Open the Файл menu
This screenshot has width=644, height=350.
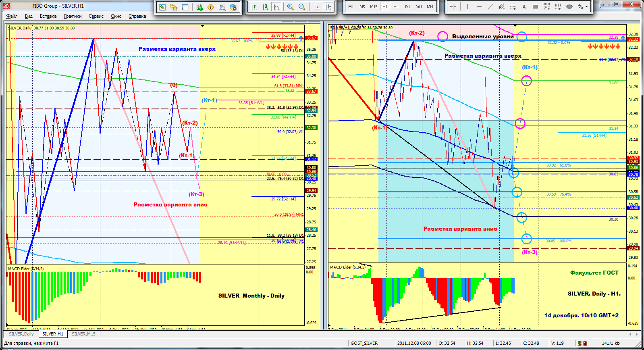tap(12, 16)
